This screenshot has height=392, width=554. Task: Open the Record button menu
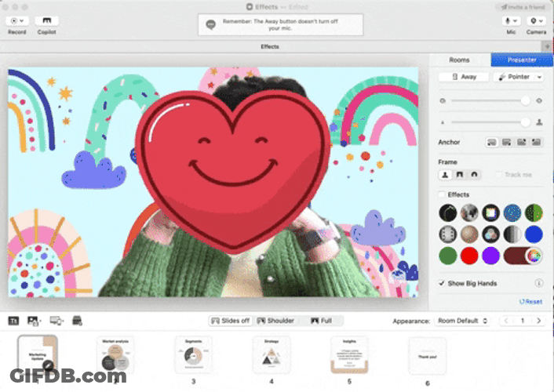click(x=17, y=21)
